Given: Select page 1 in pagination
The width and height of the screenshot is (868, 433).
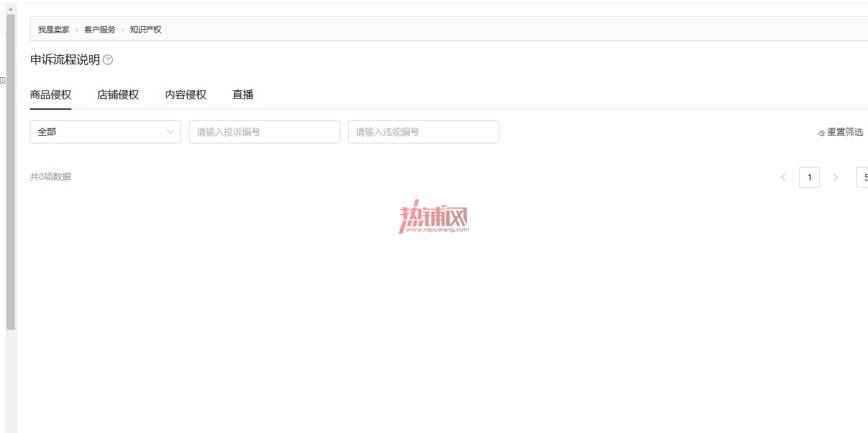Looking at the screenshot, I should [810, 177].
